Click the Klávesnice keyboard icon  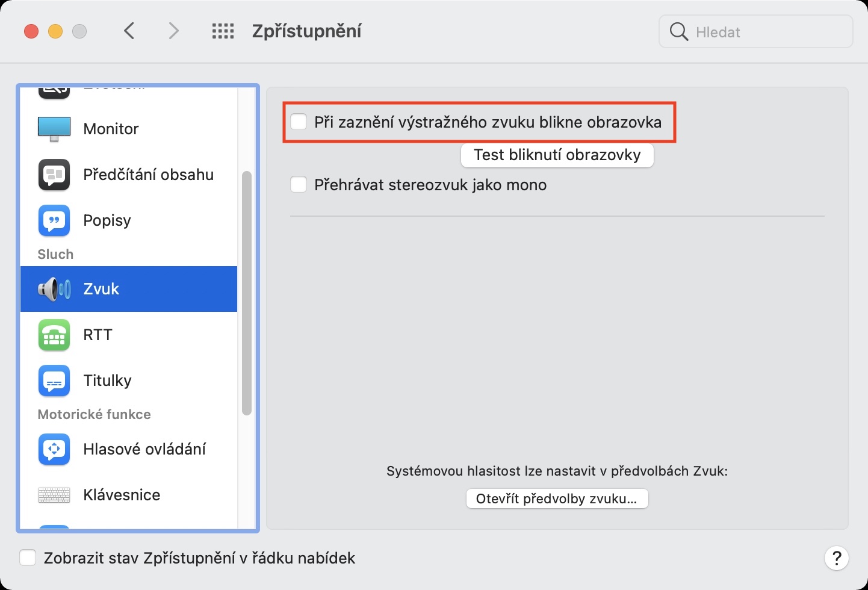point(54,495)
